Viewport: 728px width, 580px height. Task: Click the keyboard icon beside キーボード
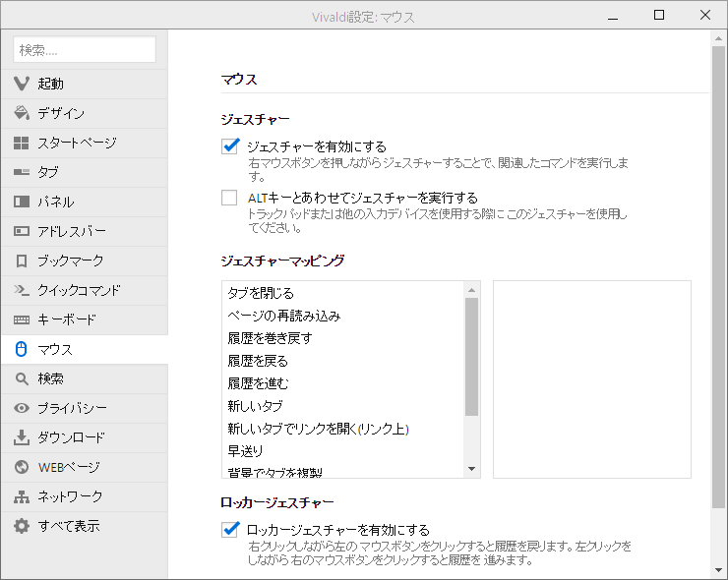22,319
